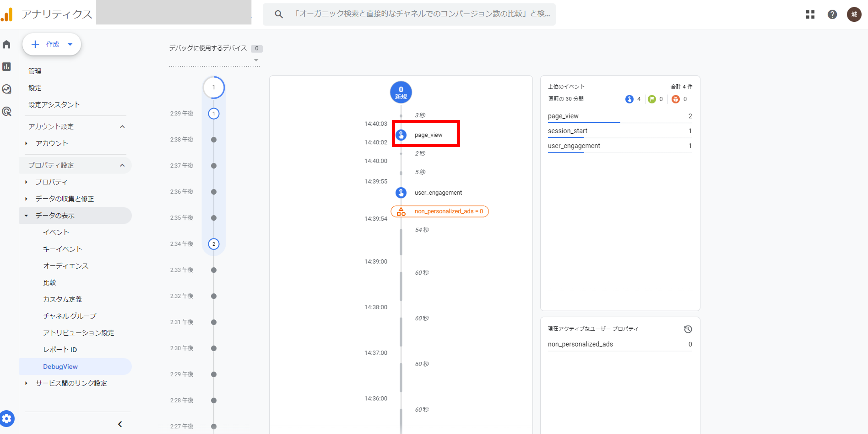Open the Reports icon in left rail
The width and height of the screenshot is (868, 434).
[x=7, y=67]
